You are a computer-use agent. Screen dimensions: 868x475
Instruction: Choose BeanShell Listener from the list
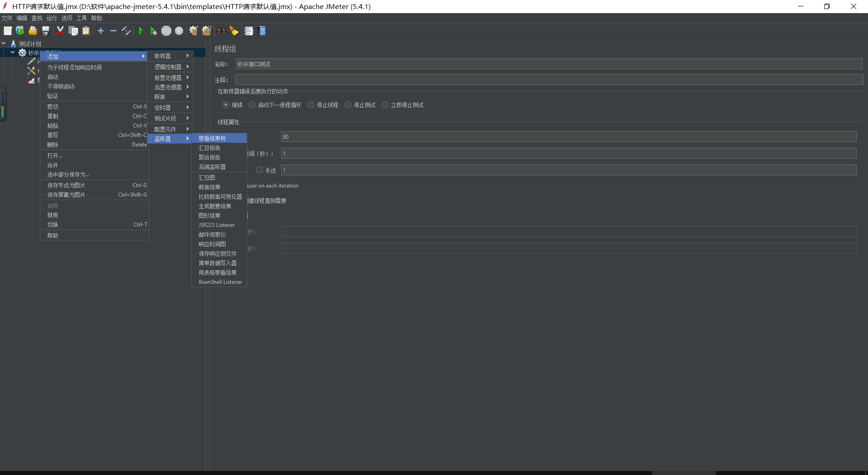click(220, 282)
